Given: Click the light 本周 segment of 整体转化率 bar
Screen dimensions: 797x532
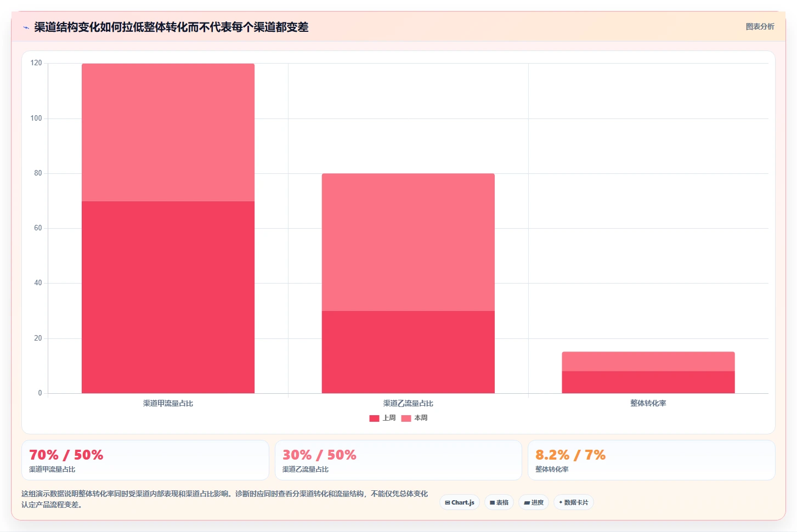Looking at the screenshot, I should (x=648, y=361).
